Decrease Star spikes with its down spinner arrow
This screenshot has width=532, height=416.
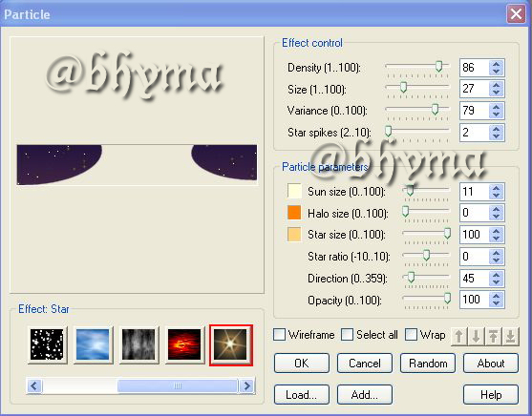pos(496,136)
